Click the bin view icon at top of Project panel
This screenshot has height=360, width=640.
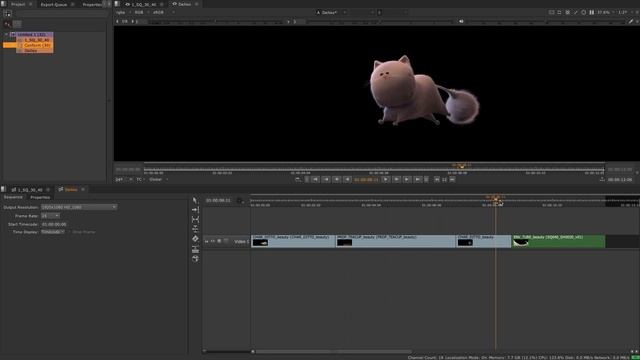click(7, 13)
